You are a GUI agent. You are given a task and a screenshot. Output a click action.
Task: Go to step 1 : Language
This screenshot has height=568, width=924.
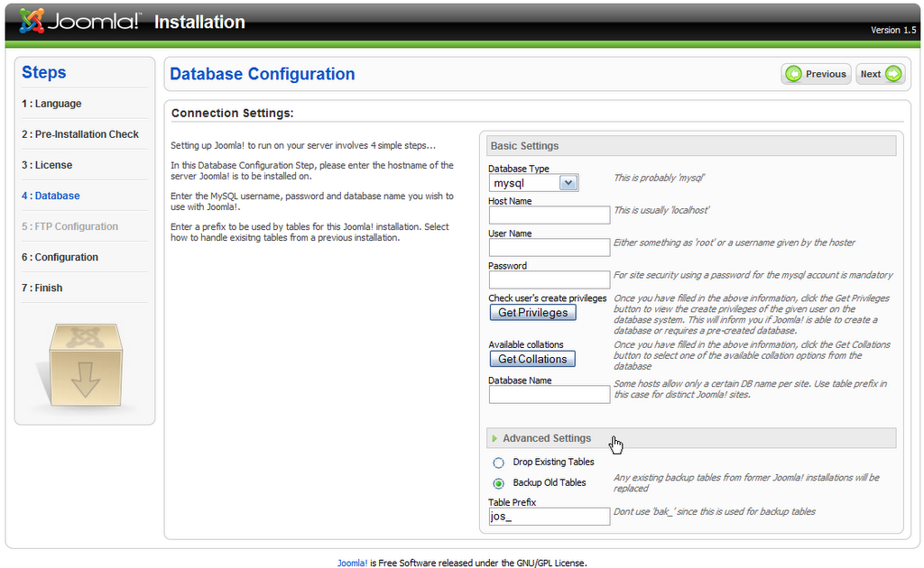[x=51, y=104]
